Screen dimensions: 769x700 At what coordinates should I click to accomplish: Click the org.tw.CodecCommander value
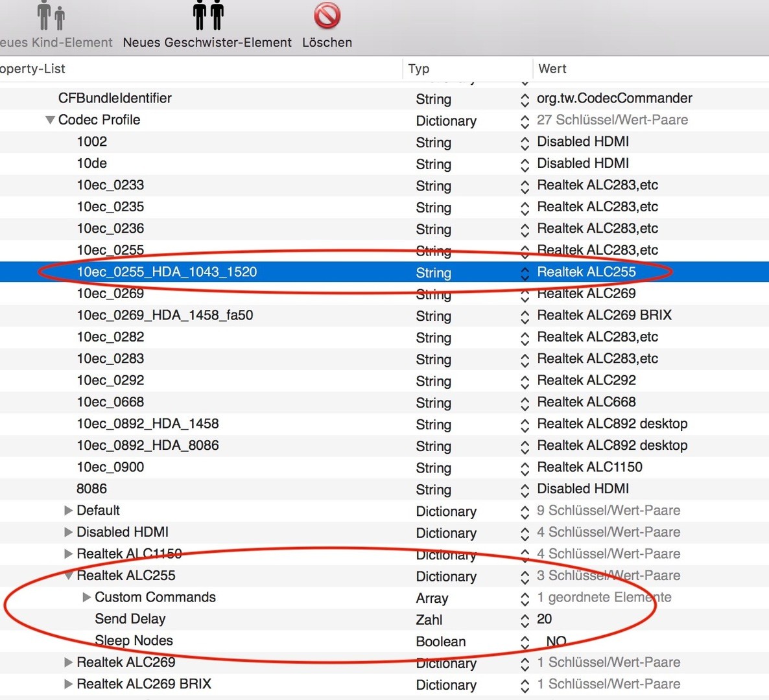click(615, 98)
